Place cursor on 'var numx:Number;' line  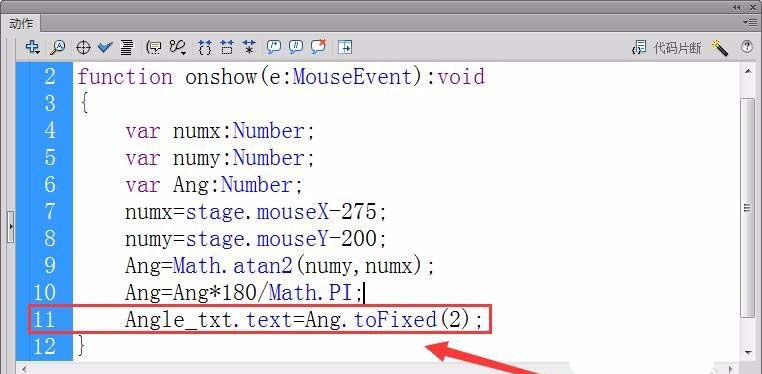pyautogui.click(x=220, y=131)
